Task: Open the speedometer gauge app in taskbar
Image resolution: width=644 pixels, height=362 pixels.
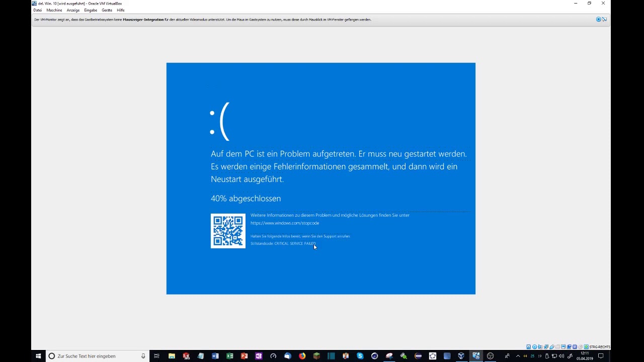Action: point(273,356)
